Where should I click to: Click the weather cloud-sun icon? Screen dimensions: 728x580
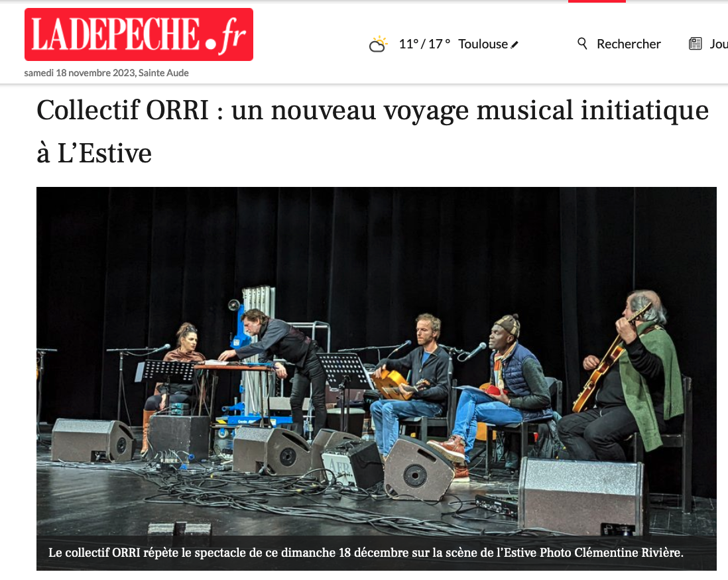pyautogui.click(x=378, y=44)
